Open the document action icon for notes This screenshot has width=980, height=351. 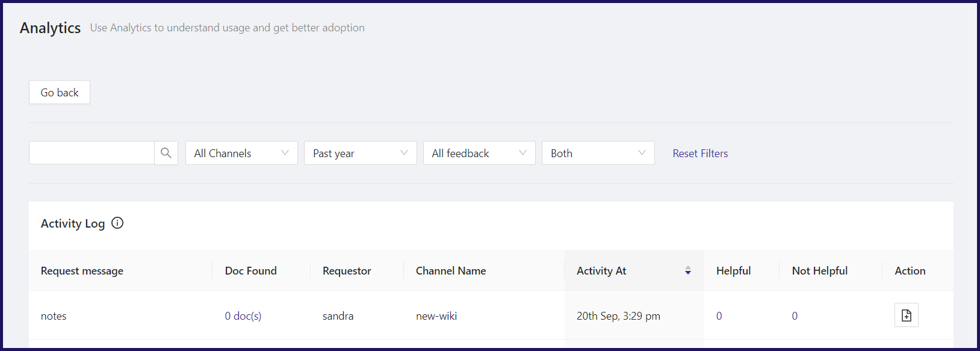pos(906,315)
